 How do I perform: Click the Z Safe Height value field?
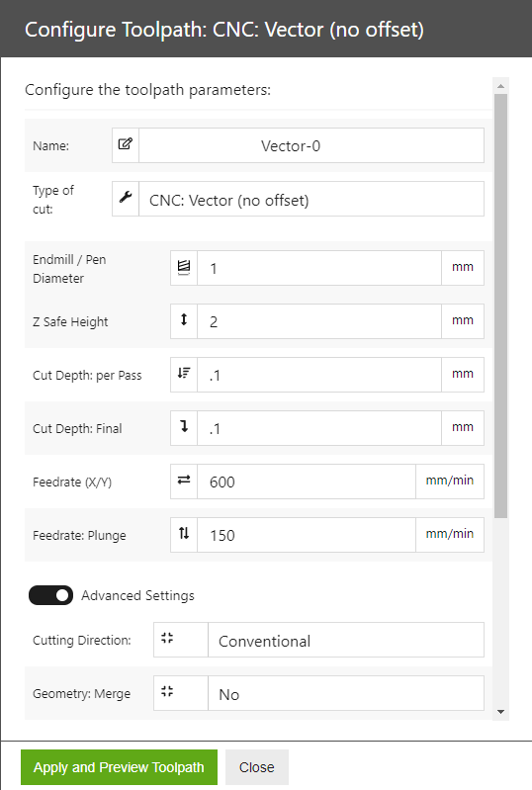[x=319, y=321]
